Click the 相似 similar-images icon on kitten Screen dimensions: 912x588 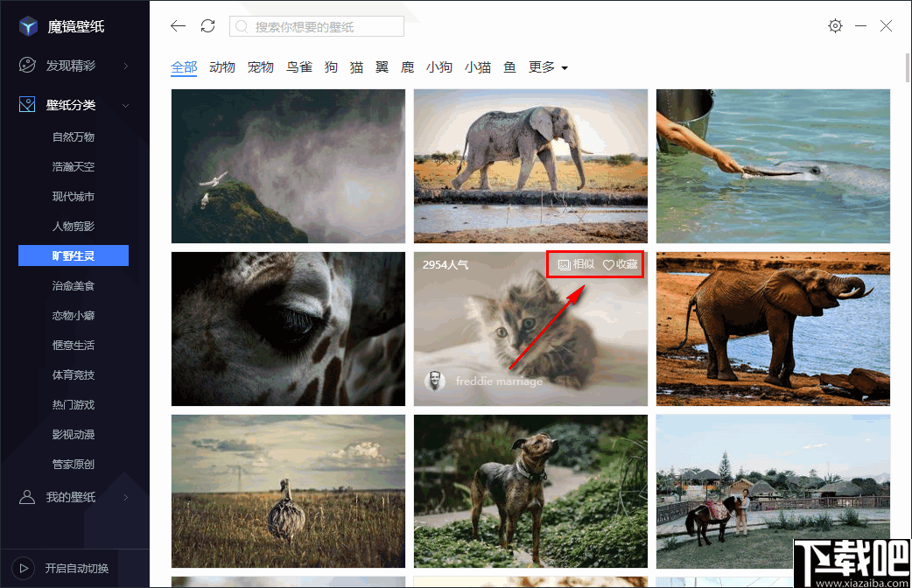coord(564,265)
